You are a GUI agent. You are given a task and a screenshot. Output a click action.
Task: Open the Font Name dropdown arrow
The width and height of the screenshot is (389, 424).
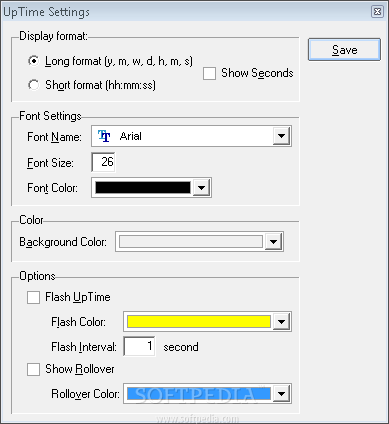(x=281, y=136)
